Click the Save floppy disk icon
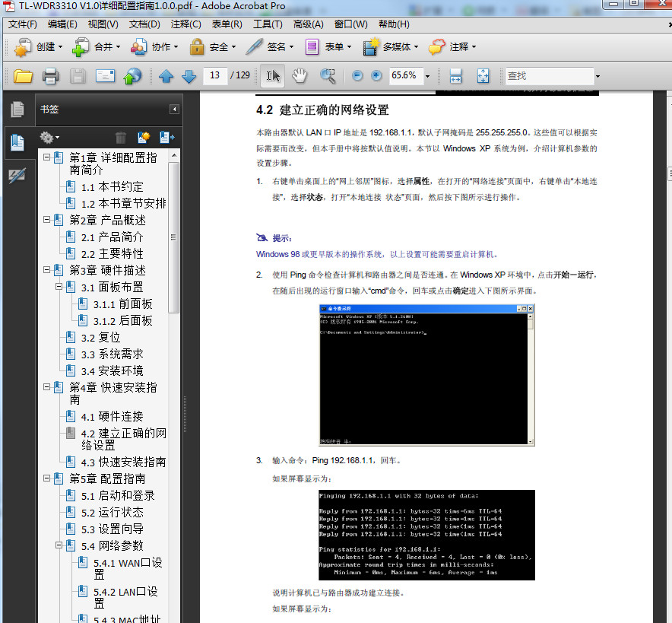672x623 pixels. 78,76
